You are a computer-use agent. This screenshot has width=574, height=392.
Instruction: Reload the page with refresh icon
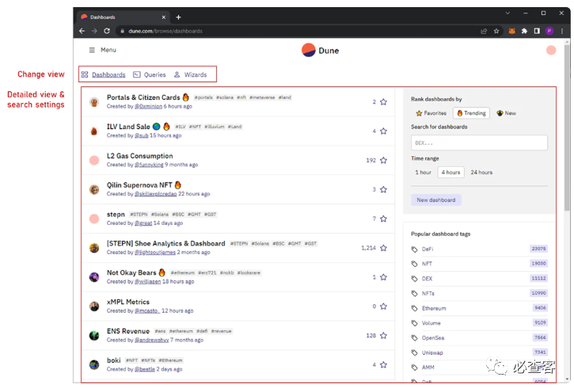[107, 31]
